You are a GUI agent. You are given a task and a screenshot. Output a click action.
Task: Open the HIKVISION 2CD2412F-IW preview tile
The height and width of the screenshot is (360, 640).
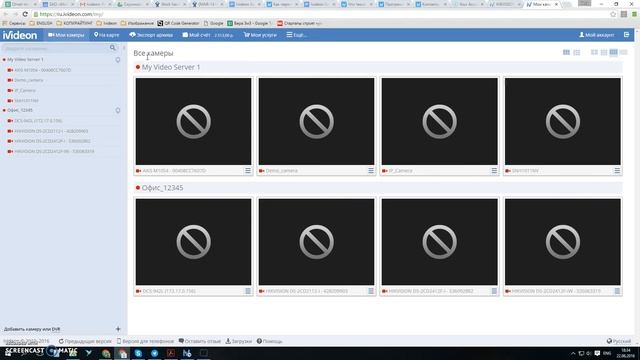562,242
